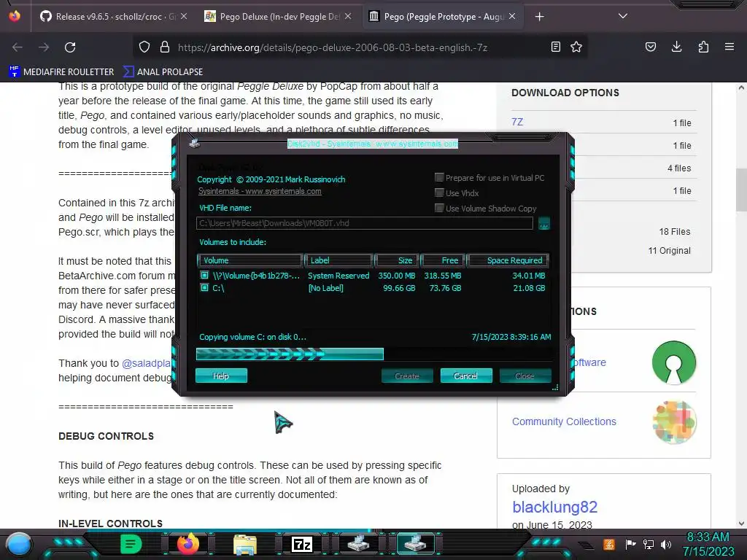Click the Community Collections thumbnail image
The height and width of the screenshot is (560, 747).
674,422
